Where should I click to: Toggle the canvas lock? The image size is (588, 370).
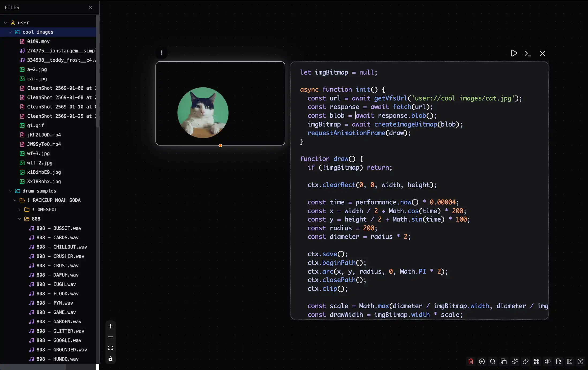click(110, 359)
